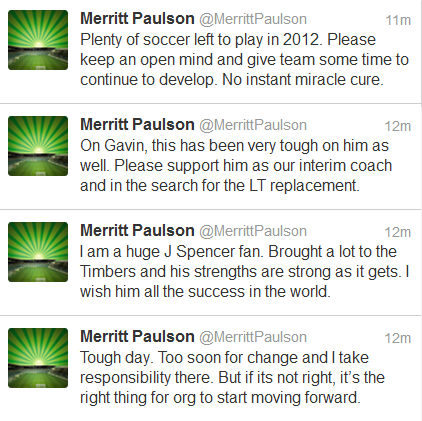Viewport: 422px width, 421px height.
Task: Click avatar of the 'J Spencer fan' tweet
Action: point(38,252)
